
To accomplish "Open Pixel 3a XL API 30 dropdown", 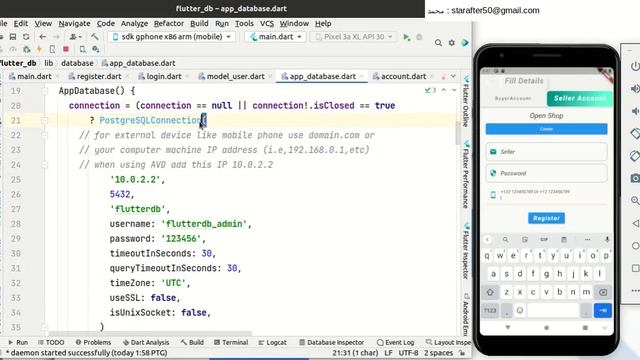I will (354, 37).
